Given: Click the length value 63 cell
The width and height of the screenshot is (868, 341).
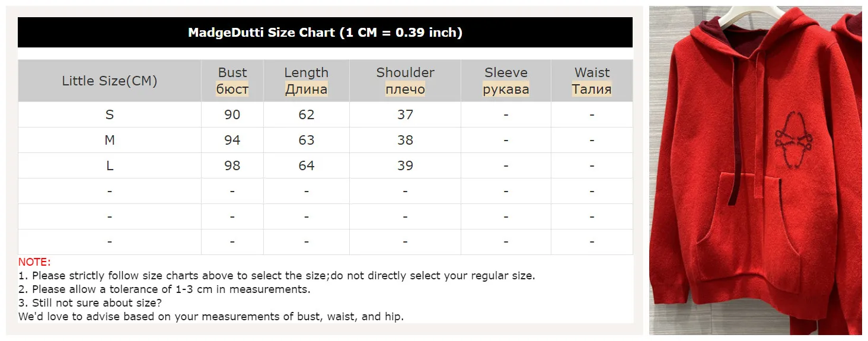Looking at the screenshot, I should coord(306,140).
